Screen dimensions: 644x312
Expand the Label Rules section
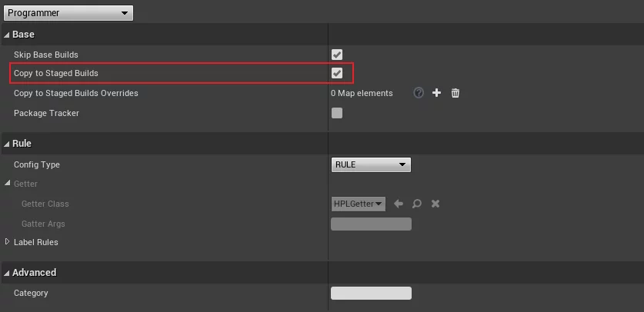click(7, 242)
